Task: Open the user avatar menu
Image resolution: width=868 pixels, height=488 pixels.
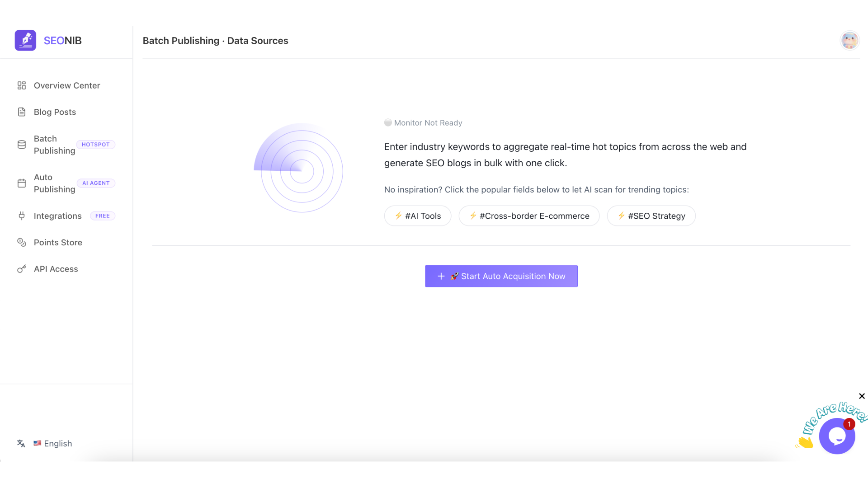Action: tap(849, 41)
